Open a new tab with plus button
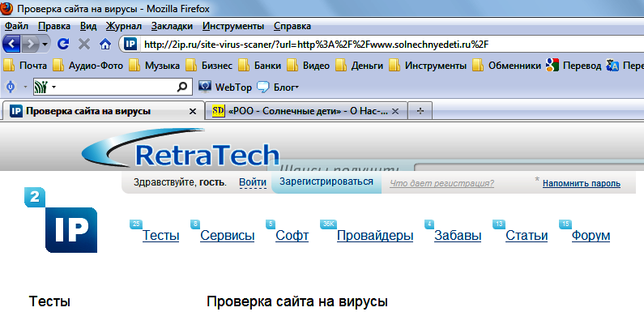The image size is (644, 316). [420, 111]
